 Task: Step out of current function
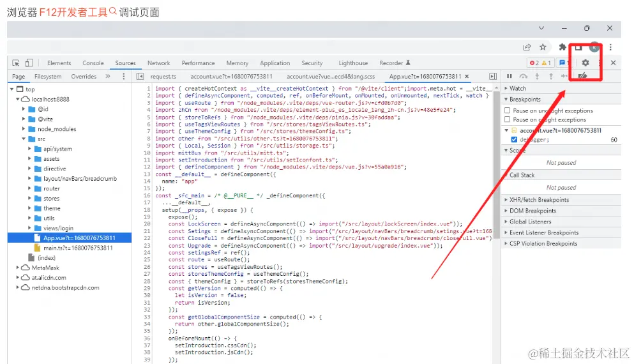(551, 76)
